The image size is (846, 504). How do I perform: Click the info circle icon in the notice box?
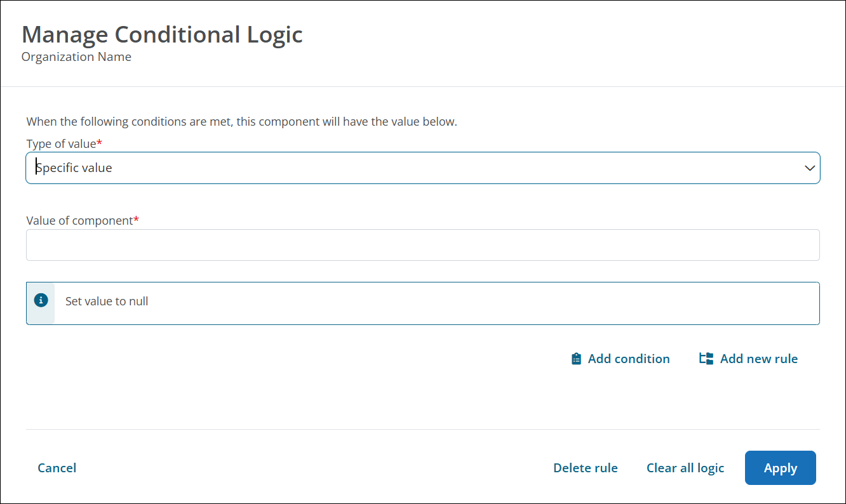(41, 300)
